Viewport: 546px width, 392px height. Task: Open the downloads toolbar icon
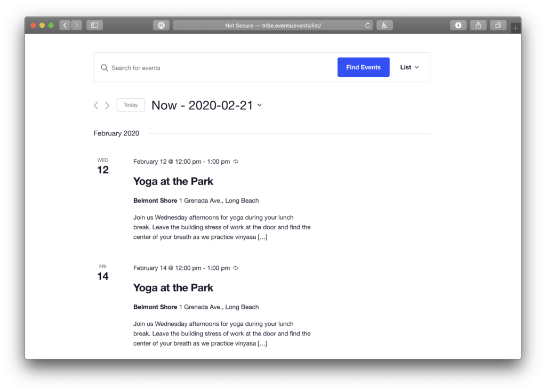click(458, 25)
